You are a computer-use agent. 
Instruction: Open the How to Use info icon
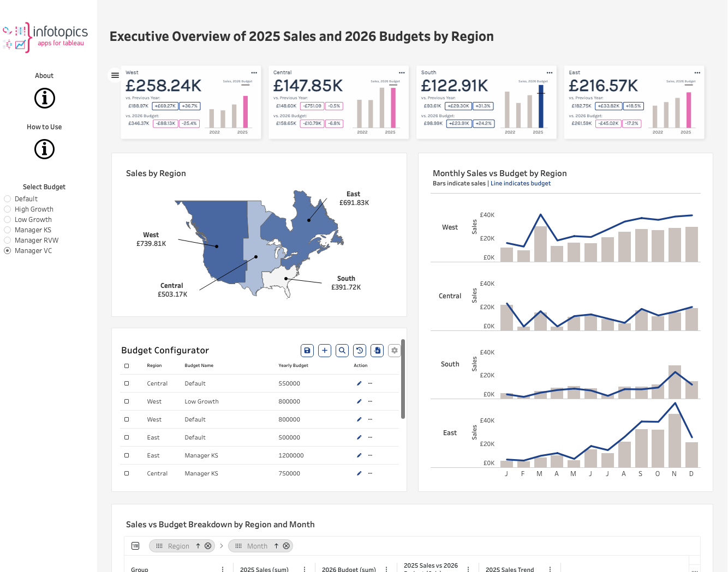coord(45,149)
